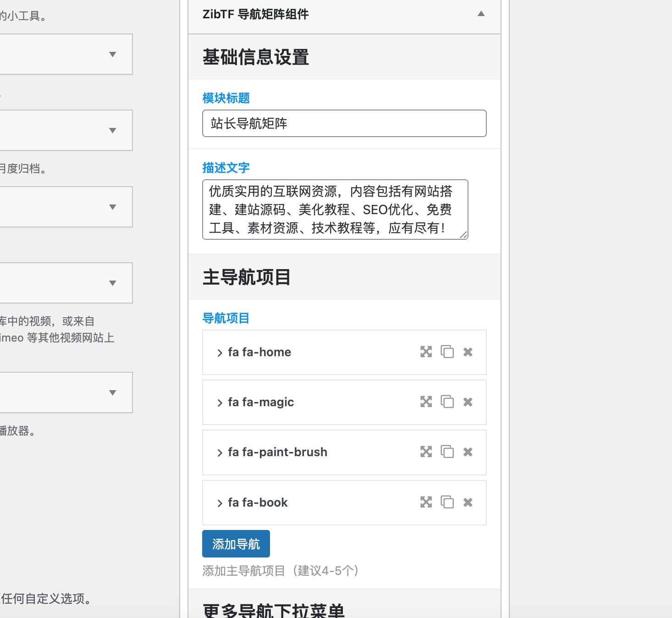The image size is (672, 618).
Task: Click the 主导航项目 section heading
Action: click(246, 277)
